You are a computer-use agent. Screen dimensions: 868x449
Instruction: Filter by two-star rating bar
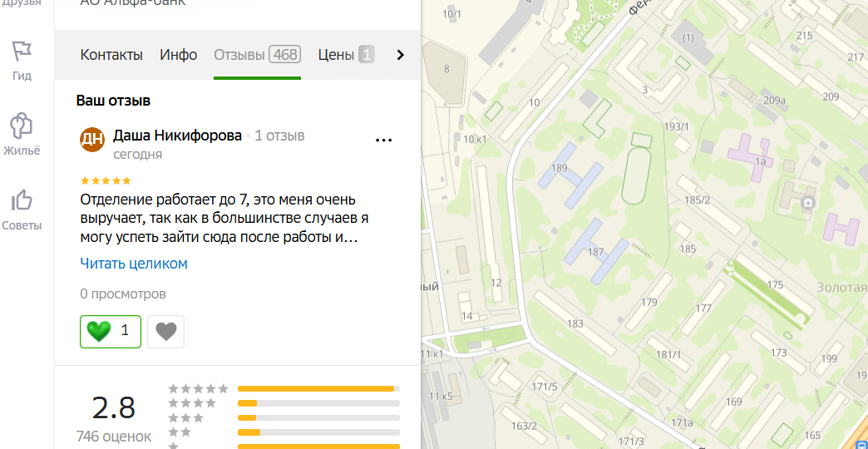[318, 432]
